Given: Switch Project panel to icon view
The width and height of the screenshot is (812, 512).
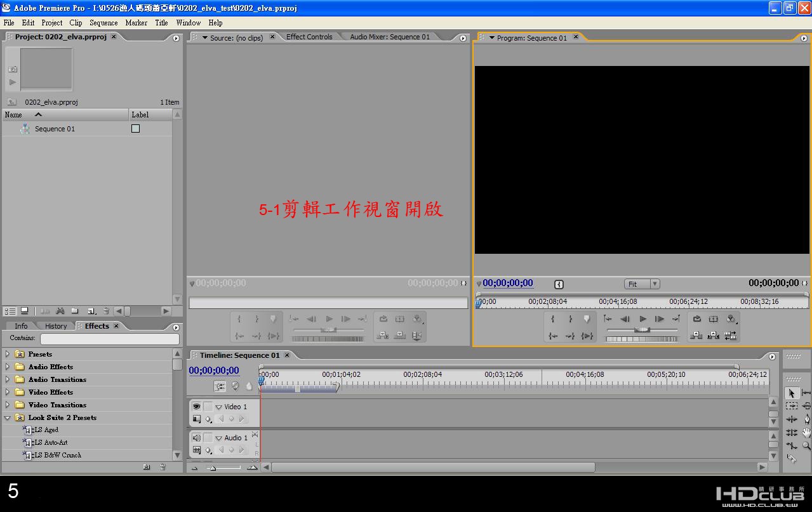Looking at the screenshot, I should (24, 311).
